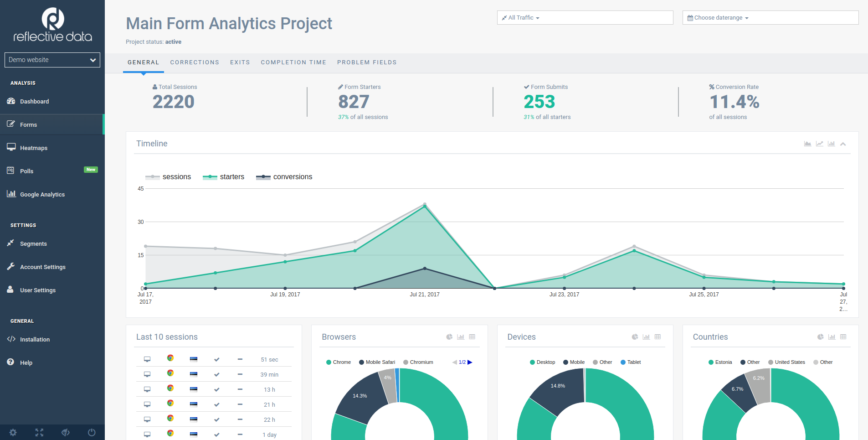
Task: Open Google Analytics section
Action: tap(52, 194)
